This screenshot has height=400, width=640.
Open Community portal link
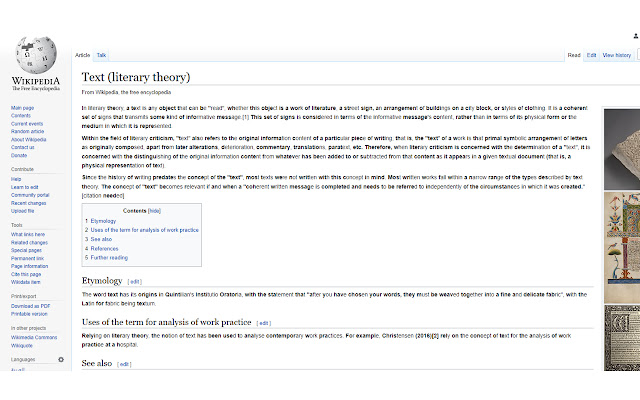pos(30,195)
